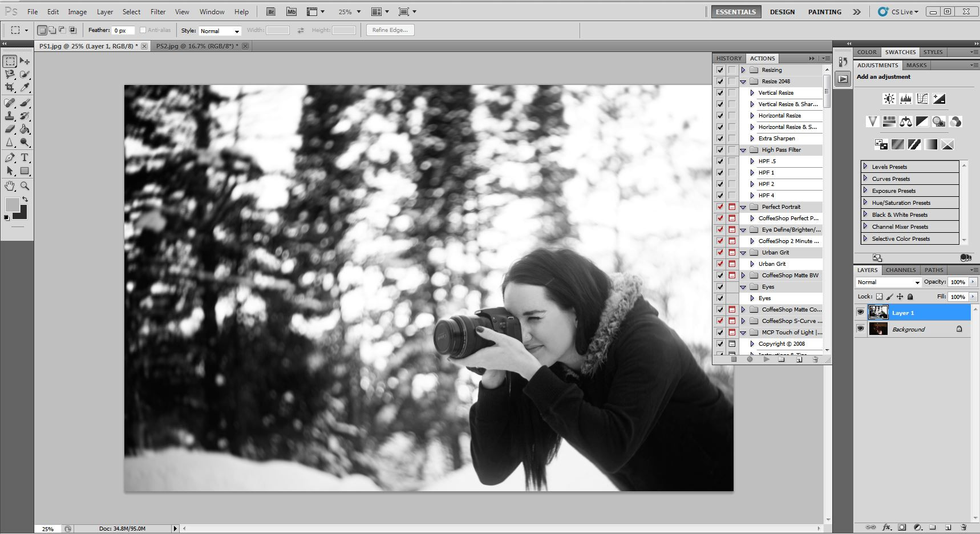Select the Brush tool
This screenshot has width=980, height=534.
point(25,103)
